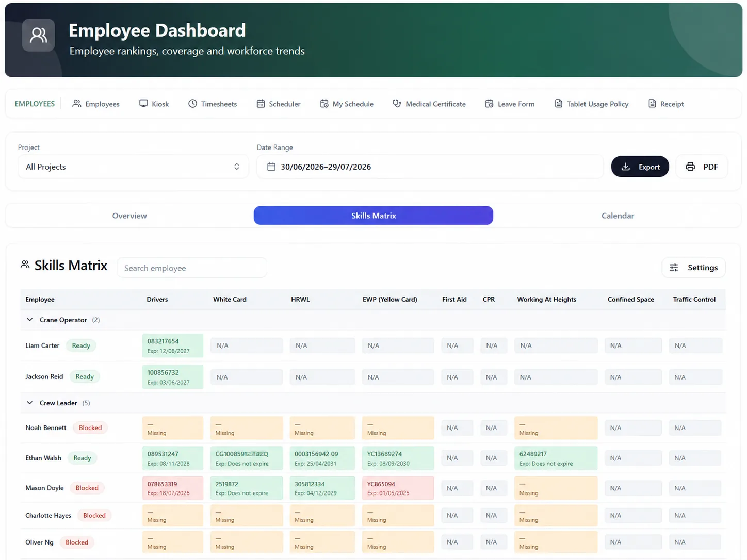Click the calendar icon in Date Range
The height and width of the screenshot is (560, 747).
pyautogui.click(x=271, y=167)
